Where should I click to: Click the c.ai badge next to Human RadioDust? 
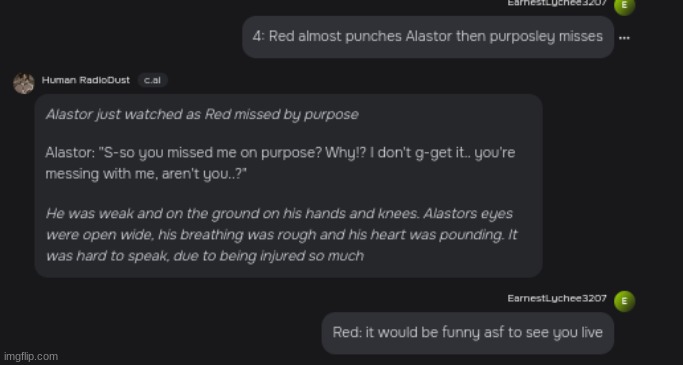(152, 80)
